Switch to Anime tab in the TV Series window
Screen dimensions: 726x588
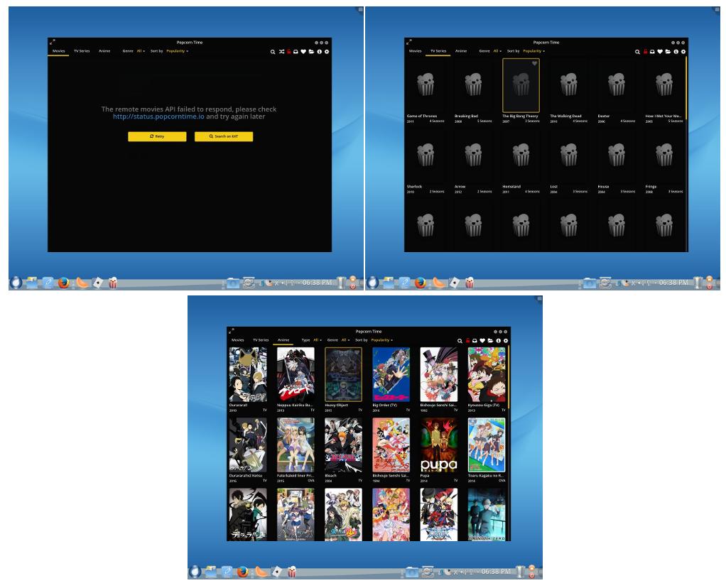click(x=461, y=51)
